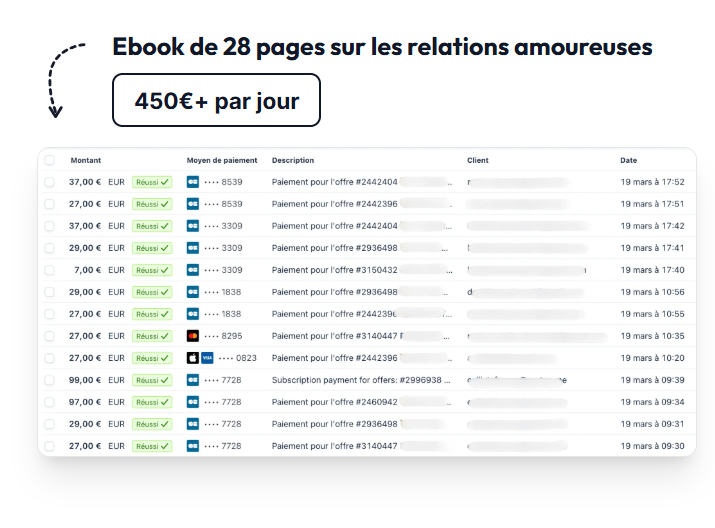Open the payment dated 19 mars à 10:20
This screenshot has width=715, height=528.
coord(652,358)
